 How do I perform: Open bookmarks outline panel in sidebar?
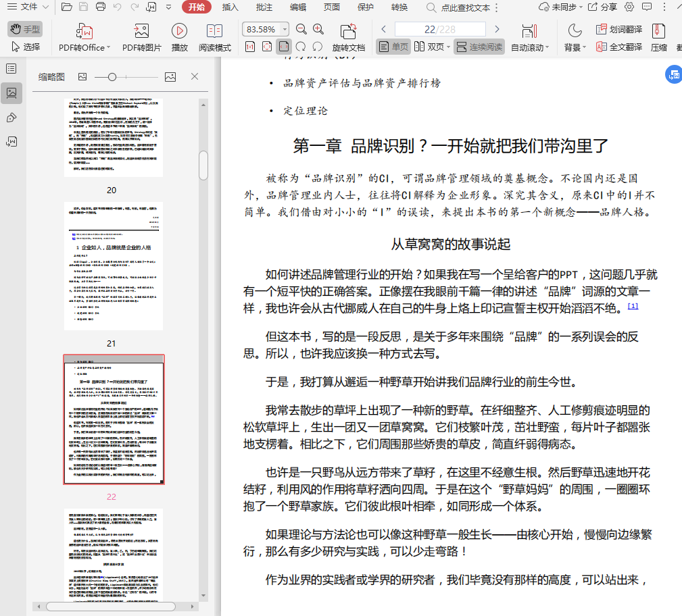[11, 69]
